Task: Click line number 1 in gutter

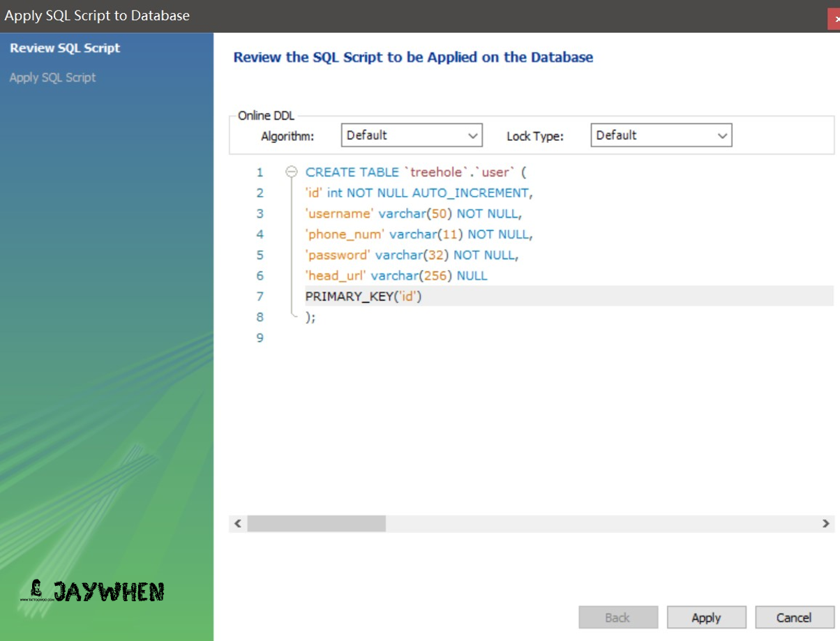Action: click(260, 172)
